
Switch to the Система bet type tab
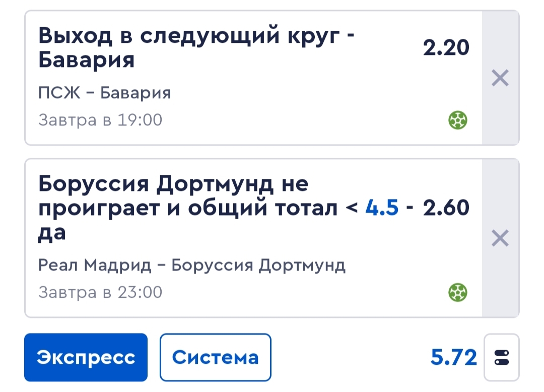[216, 357]
